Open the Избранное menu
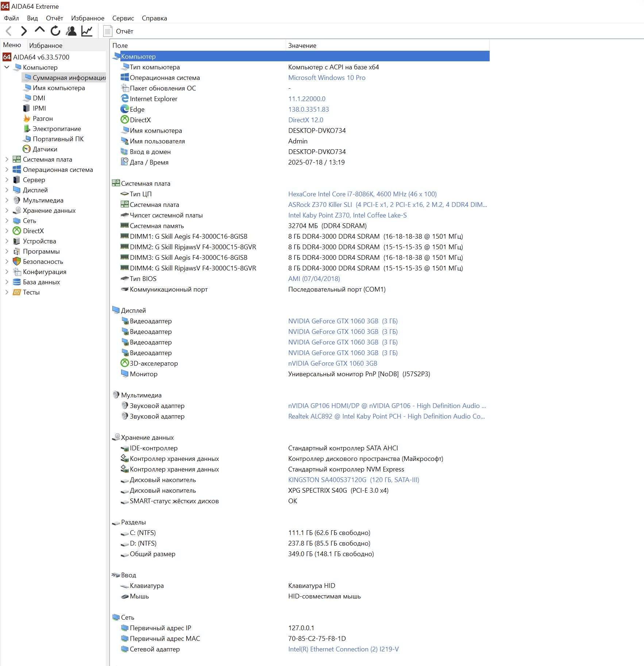644x666 pixels. pyautogui.click(x=88, y=18)
